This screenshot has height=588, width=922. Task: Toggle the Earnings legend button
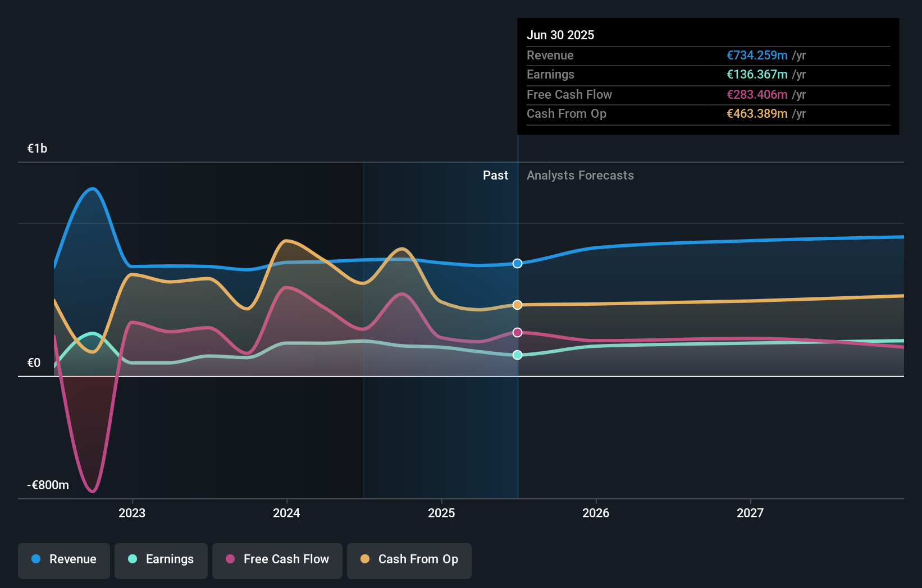(x=161, y=561)
